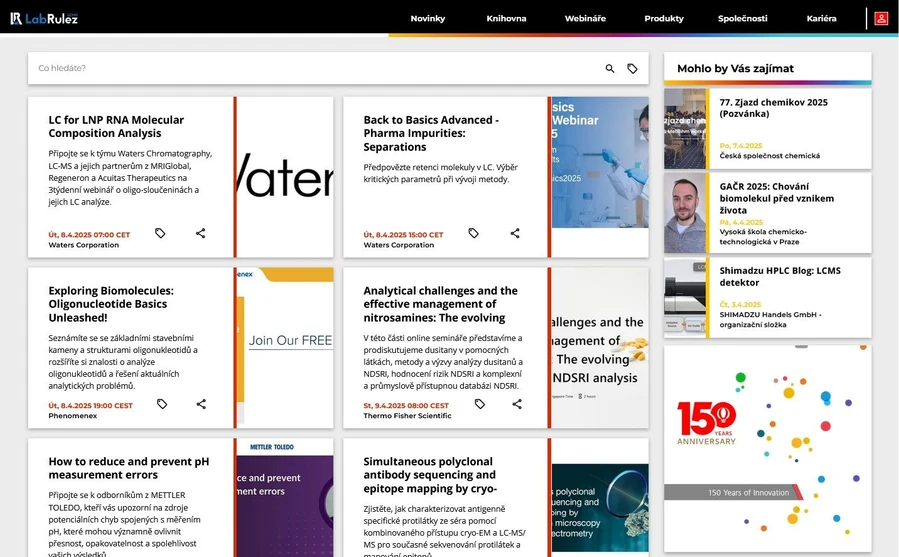Click 'Phenomenex' company name
This screenshot has height=557, width=899.
tap(73, 416)
